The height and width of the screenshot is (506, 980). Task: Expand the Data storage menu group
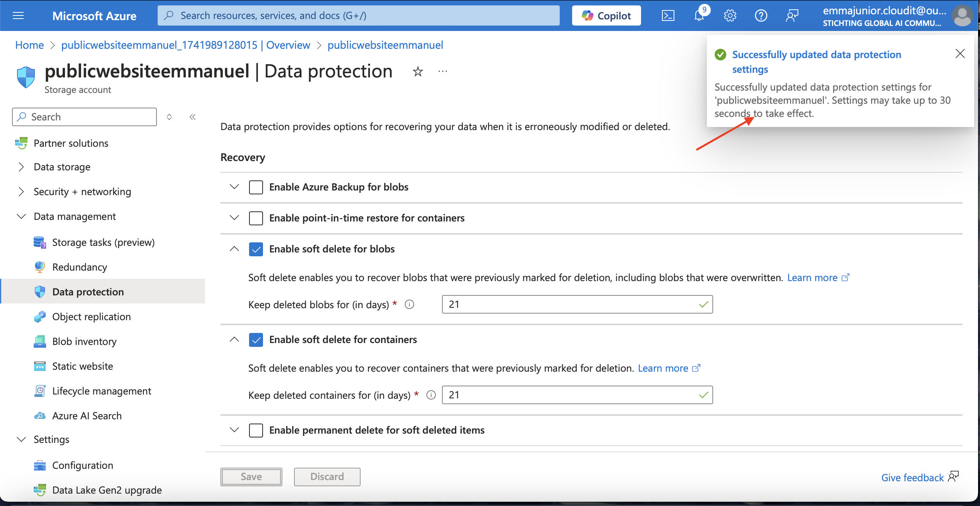click(x=21, y=167)
